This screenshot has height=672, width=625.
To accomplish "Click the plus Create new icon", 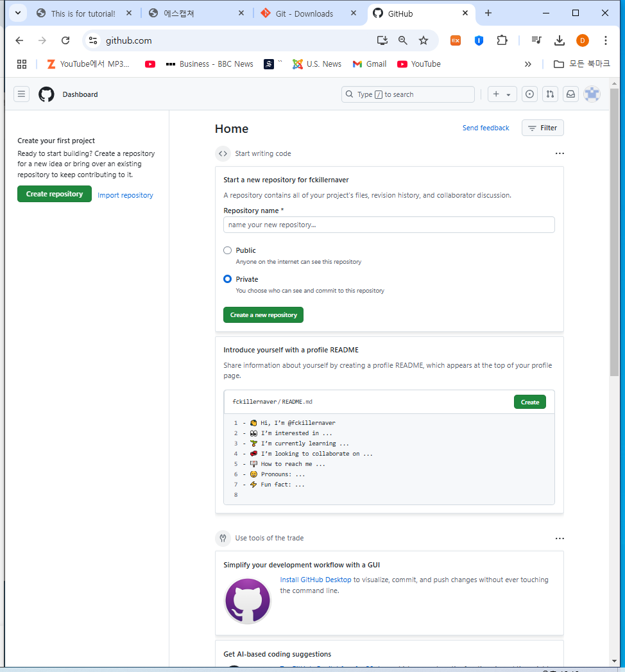I will click(496, 94).
